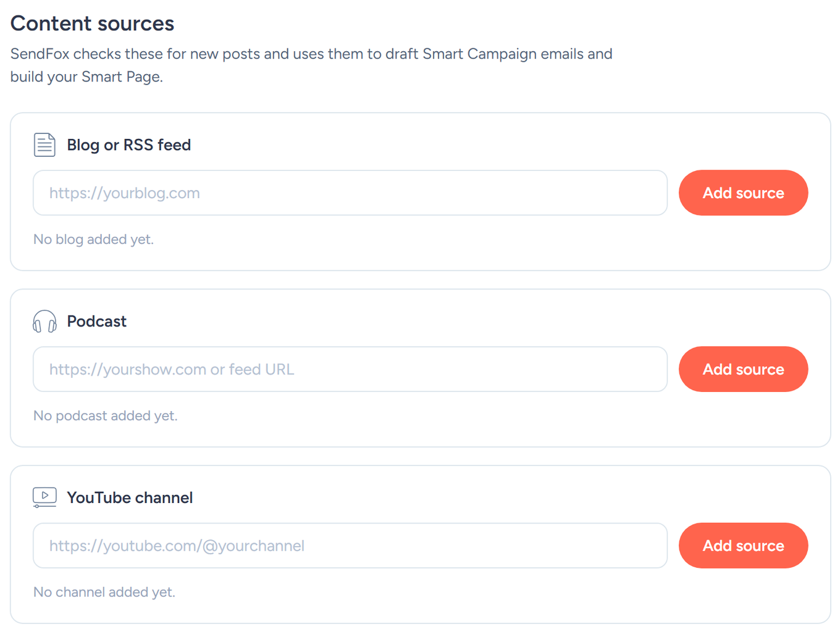Click the 'Blog or RSS feed' label
840x637 pixels.
click(x=129, y=145)
